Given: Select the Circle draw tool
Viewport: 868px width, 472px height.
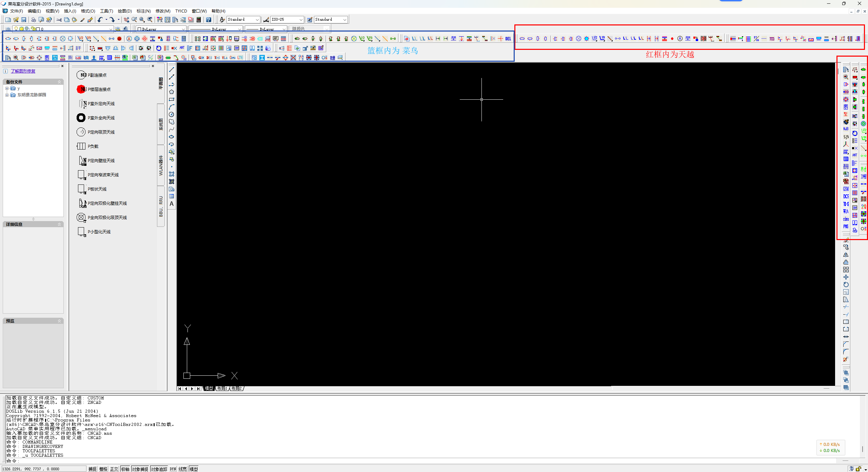Looking at the screenshot, I should (x=172, y=114).
